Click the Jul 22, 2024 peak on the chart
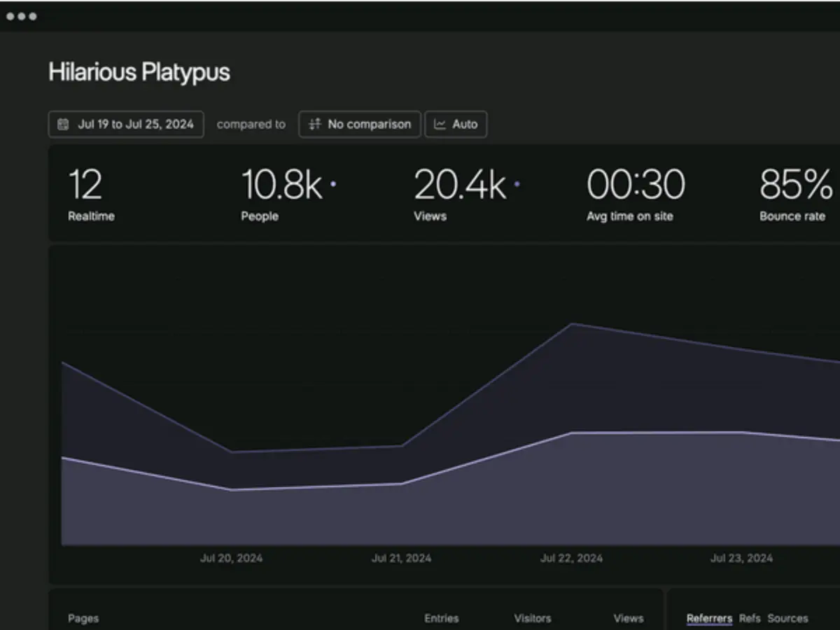The width and height of the screenshot is (840, 630). (573, 324)
